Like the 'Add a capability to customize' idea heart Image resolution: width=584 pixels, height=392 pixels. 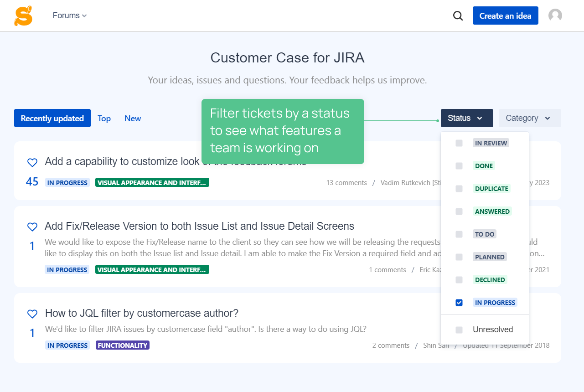click(x=32, y=162)
